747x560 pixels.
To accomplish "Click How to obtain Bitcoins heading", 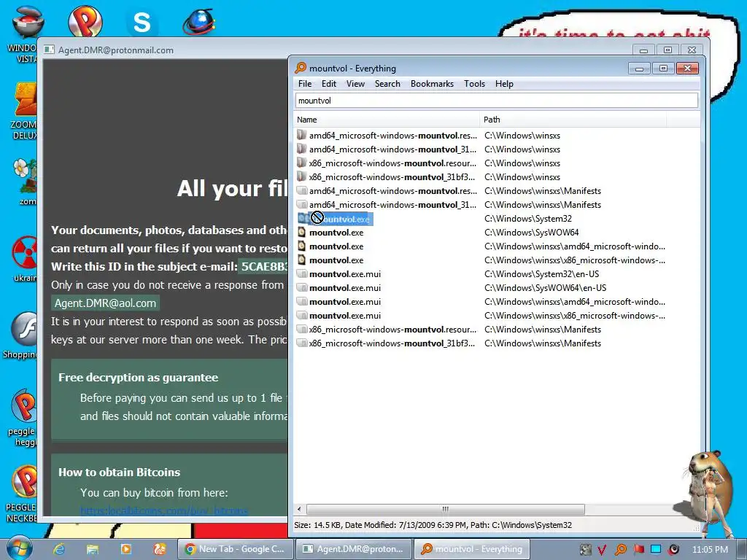I will [x=119, y=472].
